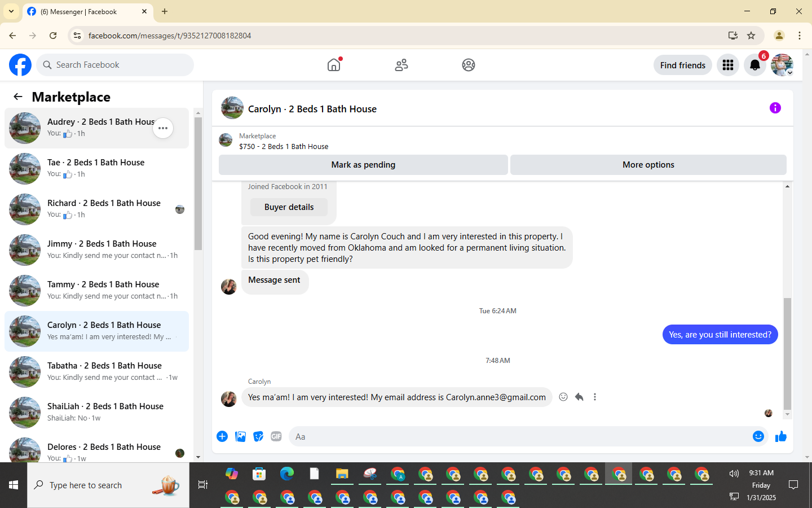Click Carolyn's avatar beside her email message
Screen dimensions: 812x508
[229, 398]
